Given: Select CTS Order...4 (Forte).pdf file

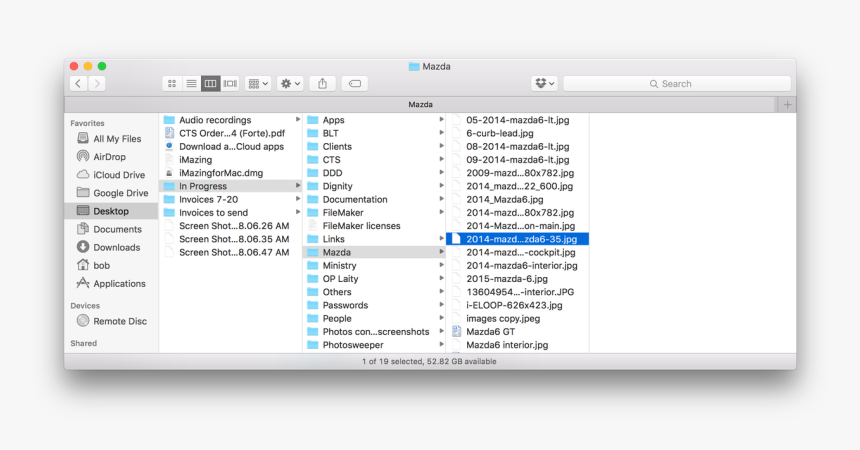Looking at the screenshot, I should tap(230, 133).
